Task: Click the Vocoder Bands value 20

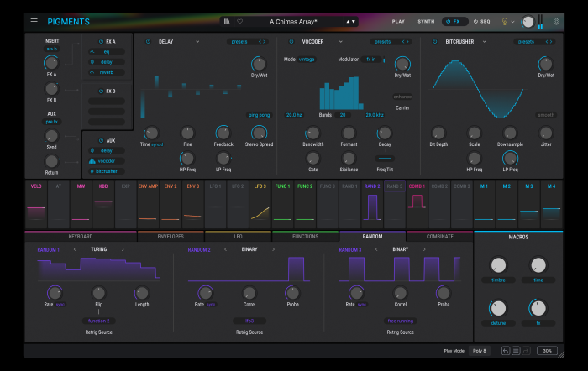Action: click(343, 115)
